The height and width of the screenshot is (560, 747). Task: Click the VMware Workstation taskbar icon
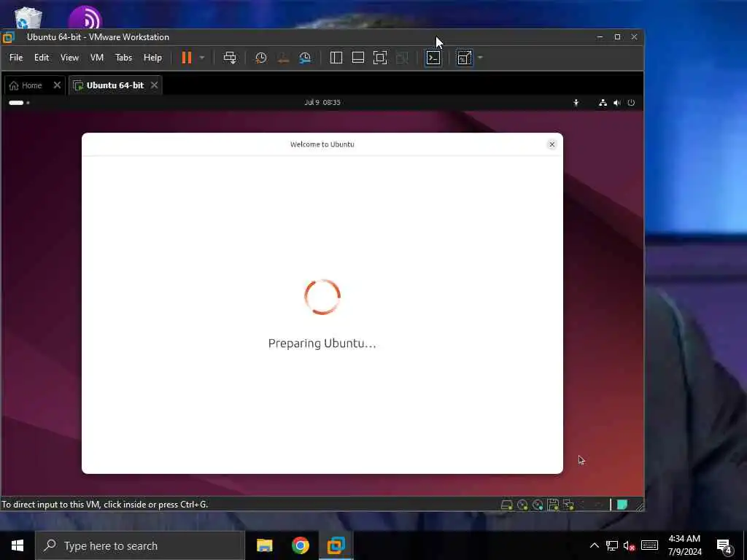336,545
